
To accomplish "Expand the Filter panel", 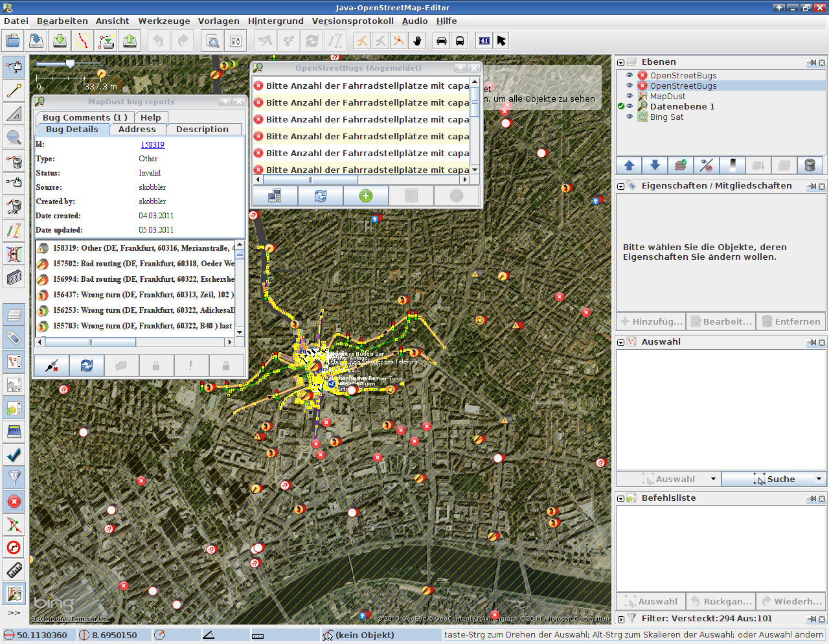I will pos(620,619).
